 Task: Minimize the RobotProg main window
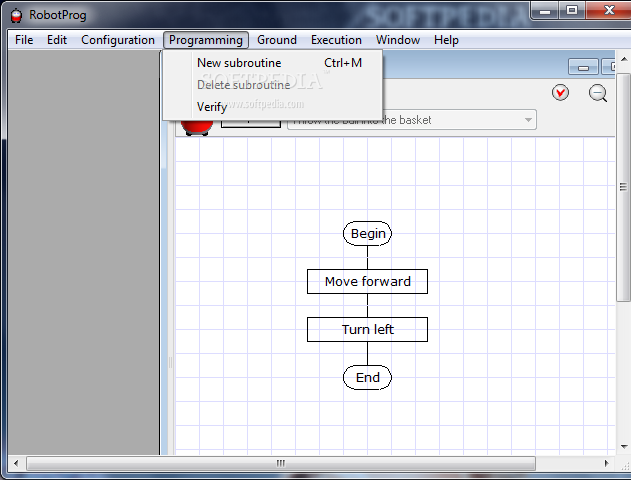coord(544,10)
